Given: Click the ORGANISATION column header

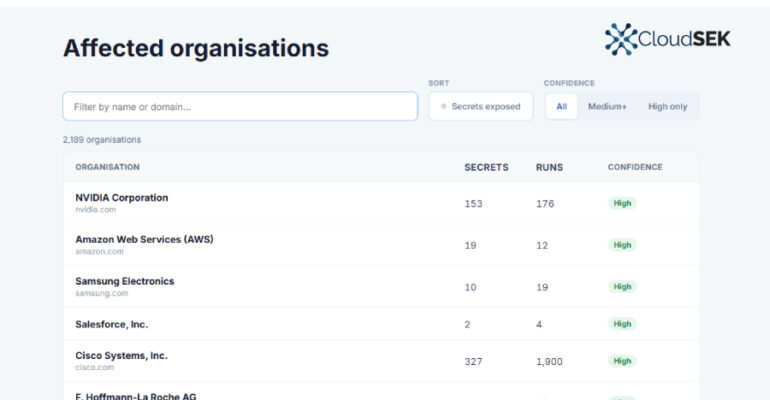Looking at the screenshot, I should 108,167.
